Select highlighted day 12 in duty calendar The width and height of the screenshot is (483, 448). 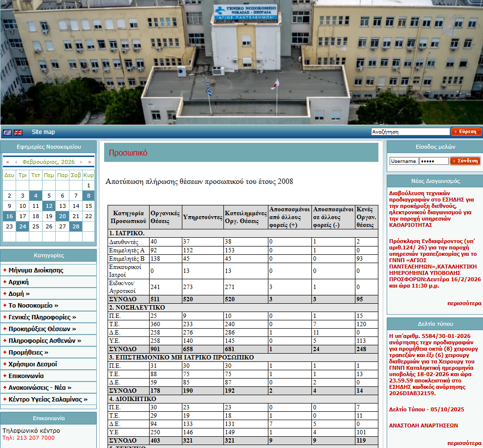click(x=49, y=206)
